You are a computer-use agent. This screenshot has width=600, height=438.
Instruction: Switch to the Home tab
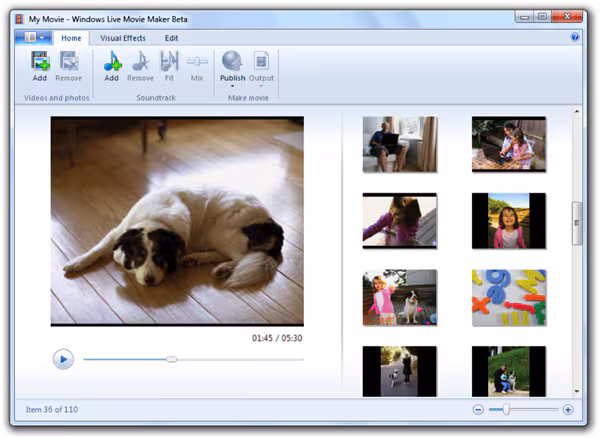71,38
